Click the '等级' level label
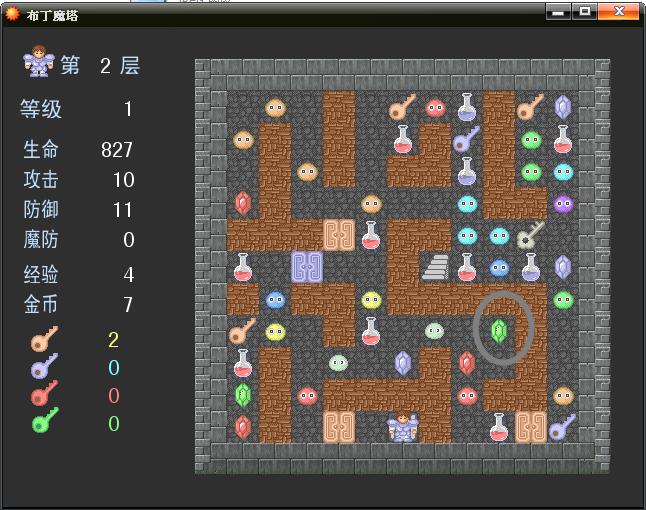Image resolution: width=646 pixels, height=510 pixels. [x=41, y=109]
